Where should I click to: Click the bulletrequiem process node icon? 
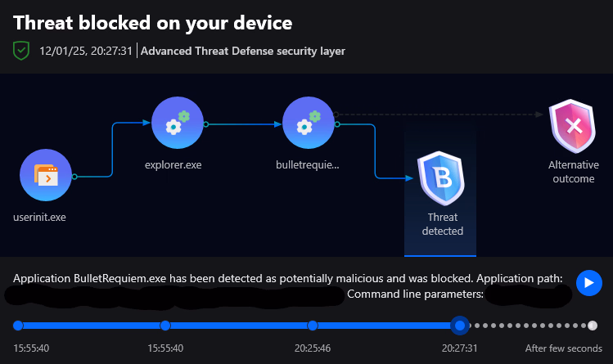coord(308,124)
